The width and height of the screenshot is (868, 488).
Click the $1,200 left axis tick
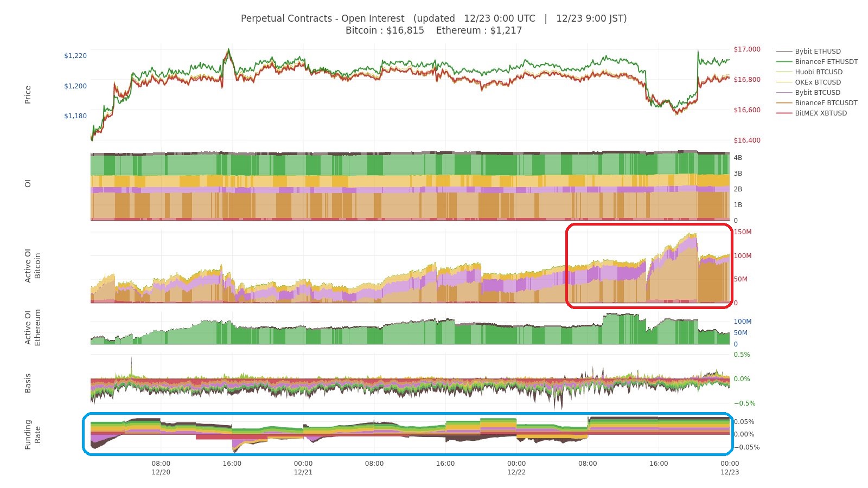coord(75,86)
